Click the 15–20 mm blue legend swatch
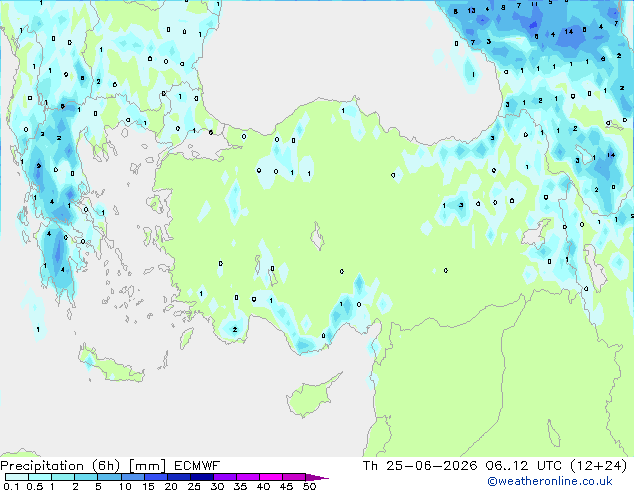 pyautogui.click(x=155, y=477)
